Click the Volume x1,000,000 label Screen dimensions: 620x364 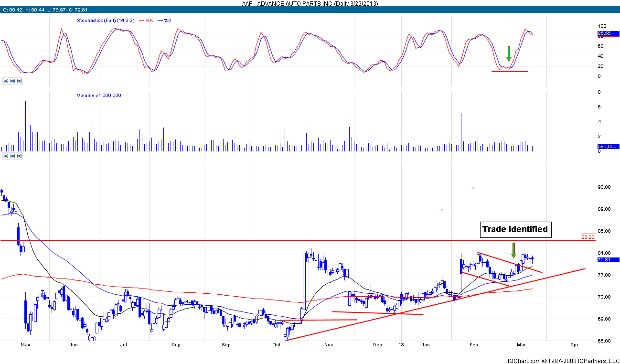[x=99, y=96]
